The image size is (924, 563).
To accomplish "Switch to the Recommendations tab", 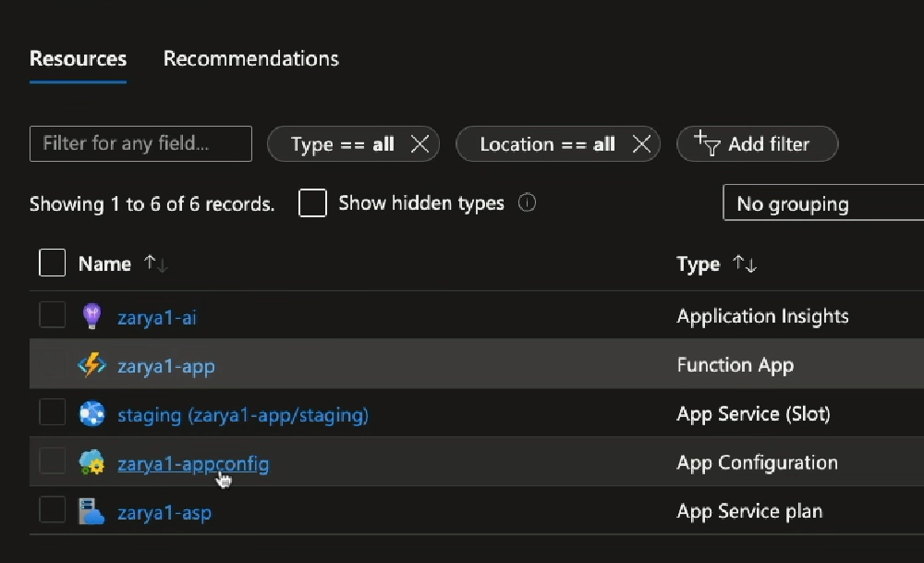I will (x=251, y=59).
